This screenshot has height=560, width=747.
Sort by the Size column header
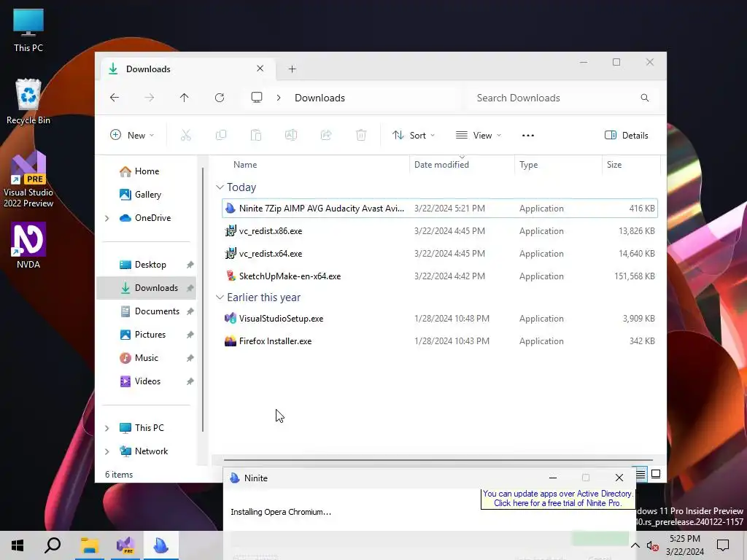coord(631,164)
